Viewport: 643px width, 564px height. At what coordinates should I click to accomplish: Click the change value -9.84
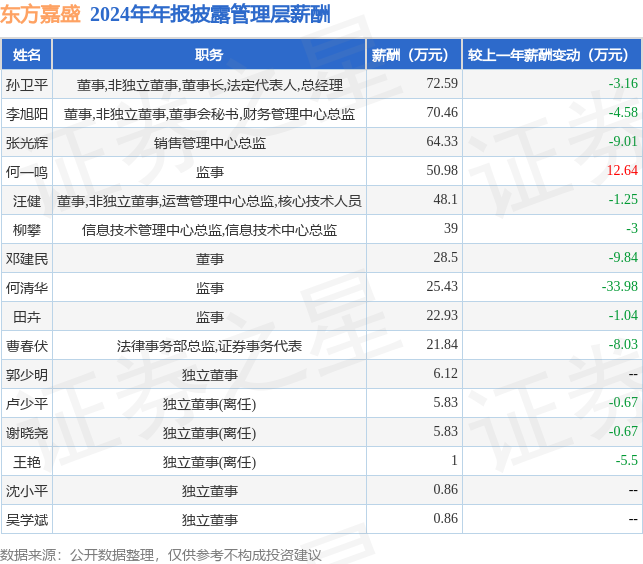click(623, 257)
